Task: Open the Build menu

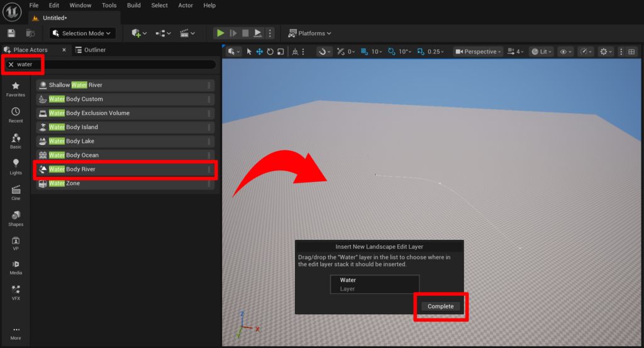Action: pos(134,6)
